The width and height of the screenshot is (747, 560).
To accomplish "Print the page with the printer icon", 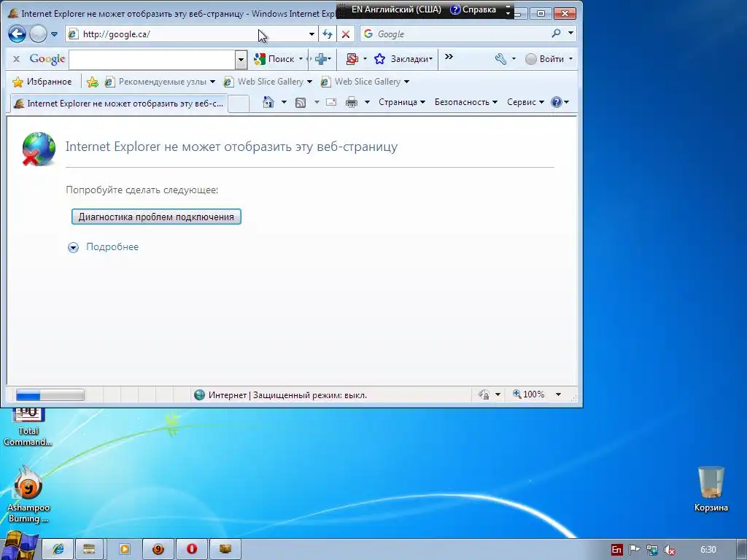I will [352, 102].
